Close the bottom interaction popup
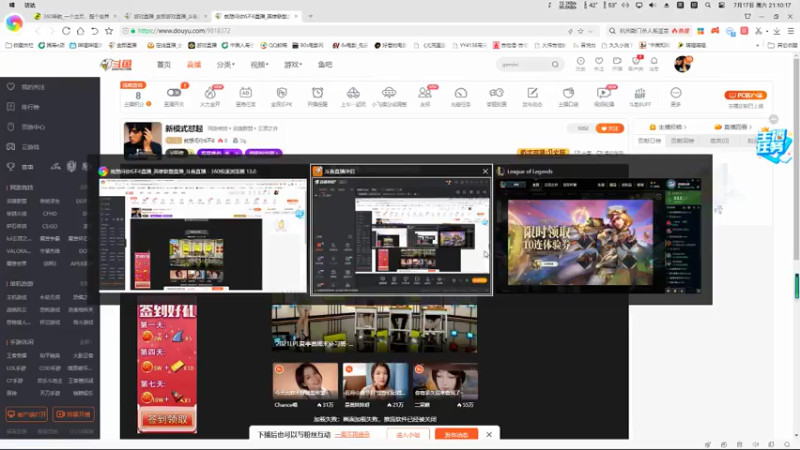Image resolution: width=800 pixels, height=450 pixels. (x=489, y=435)
